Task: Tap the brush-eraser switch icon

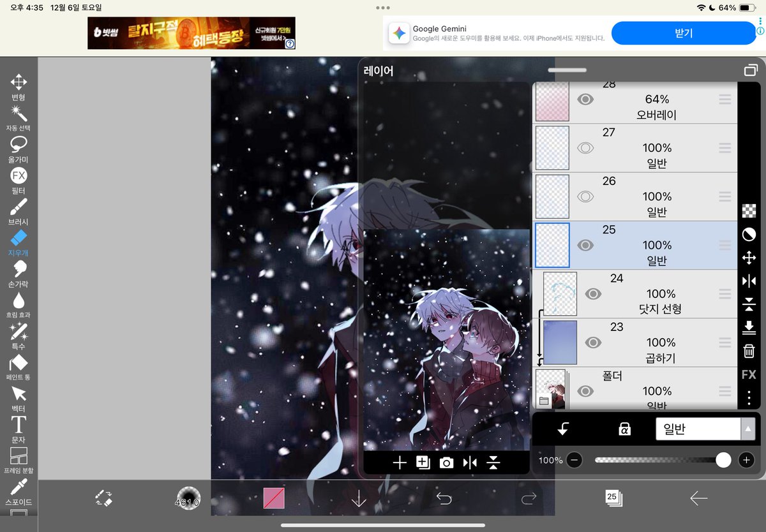Action: pos(103,498)
